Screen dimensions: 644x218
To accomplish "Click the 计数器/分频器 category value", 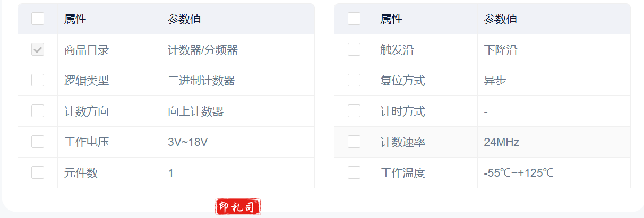I will (x=203, y=50).
